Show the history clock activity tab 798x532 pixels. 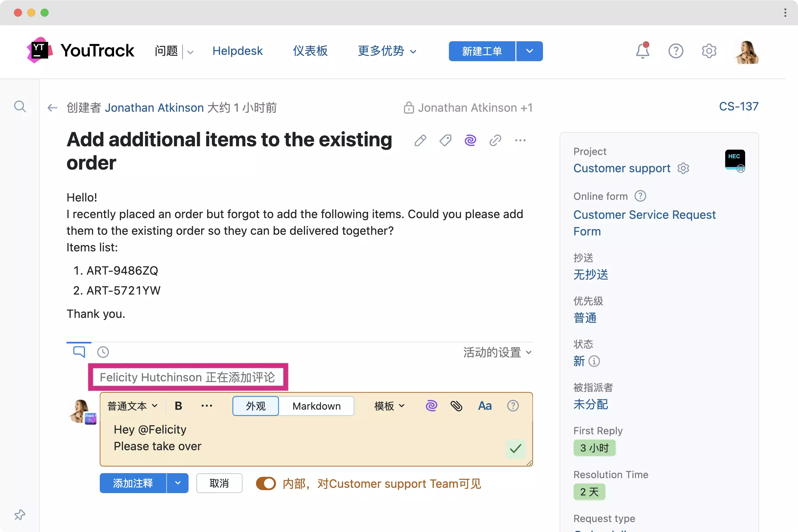click(x=103, y=352)
